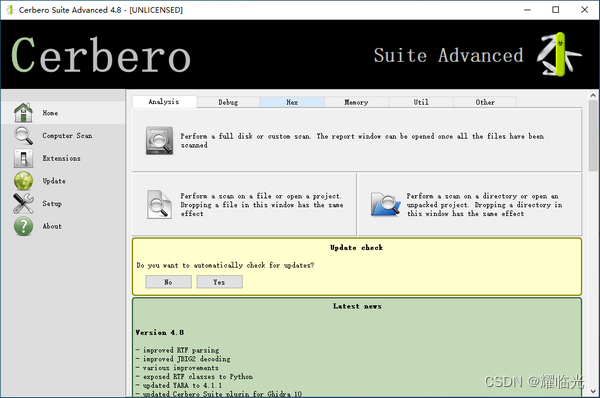
Task: Click 'improved JBIG2 decoding' news line
Action: tap(183, 359)
